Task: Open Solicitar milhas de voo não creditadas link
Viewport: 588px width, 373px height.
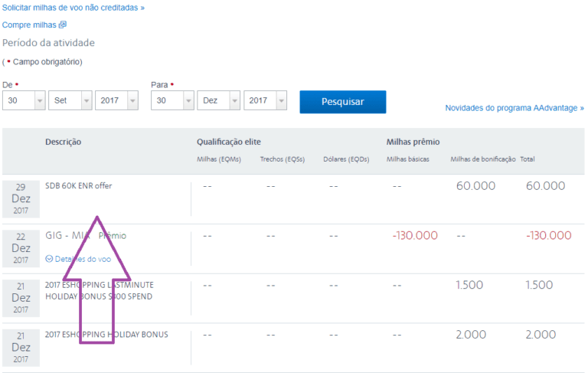Action: (73, 7)
